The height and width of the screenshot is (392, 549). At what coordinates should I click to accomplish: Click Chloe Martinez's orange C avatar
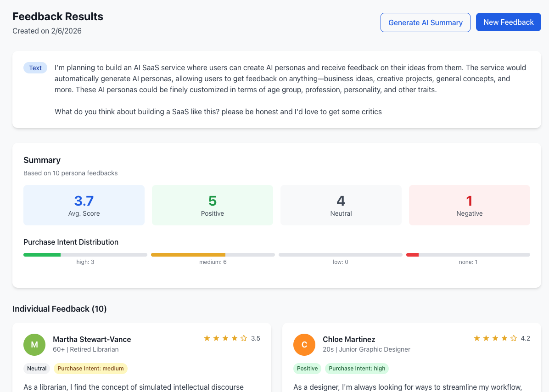tap(304, 345)
